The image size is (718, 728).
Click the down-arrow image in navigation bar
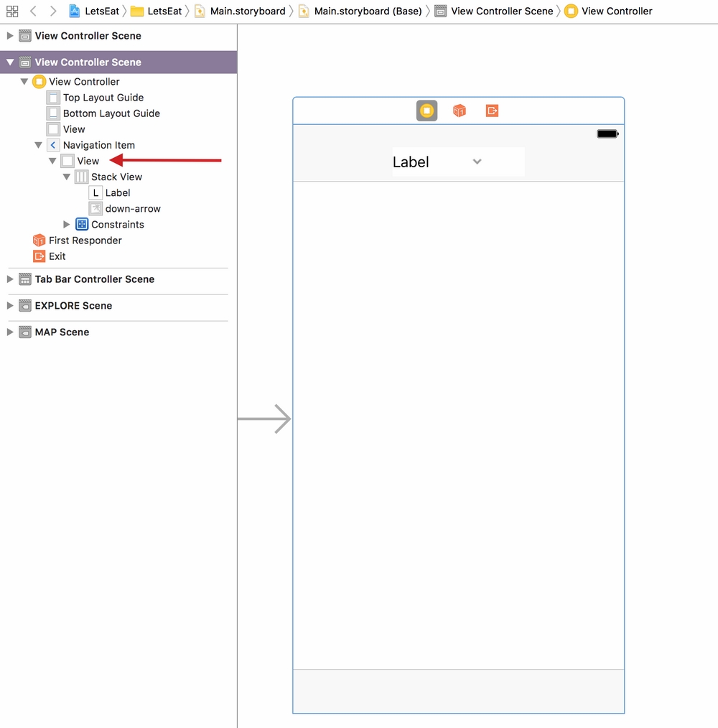coord(477,162)
